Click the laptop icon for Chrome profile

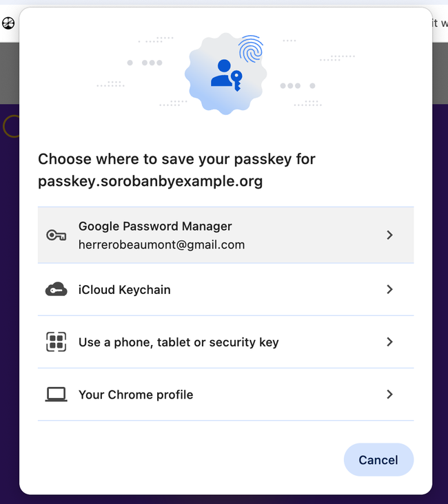[56, 395]
